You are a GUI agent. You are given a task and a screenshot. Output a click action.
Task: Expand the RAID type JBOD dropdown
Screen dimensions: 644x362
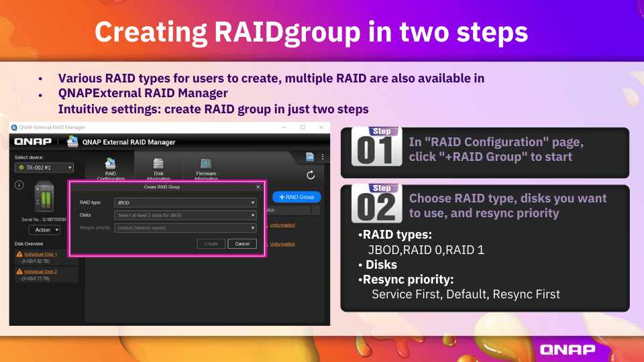[185, 202]
